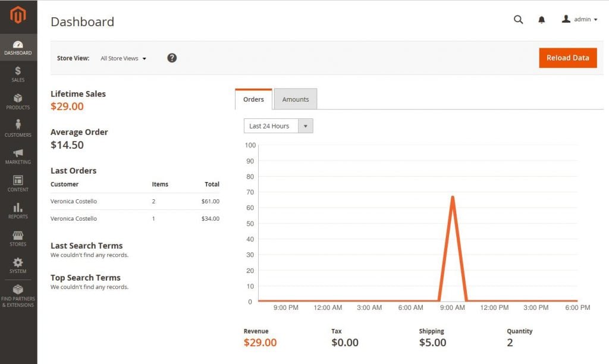Switch to the Amounts tab
609x364 pixels.
point(296,99)
